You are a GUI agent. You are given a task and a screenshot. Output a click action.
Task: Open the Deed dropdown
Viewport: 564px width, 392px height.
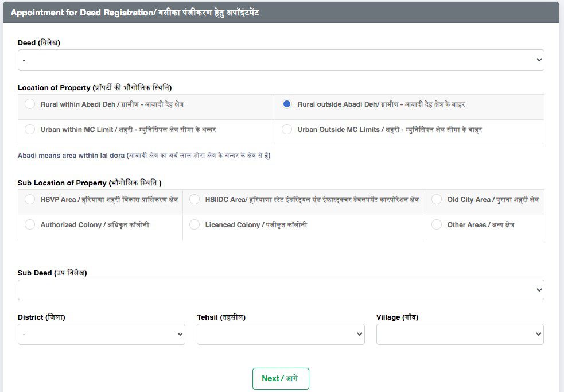pos(281,60)
